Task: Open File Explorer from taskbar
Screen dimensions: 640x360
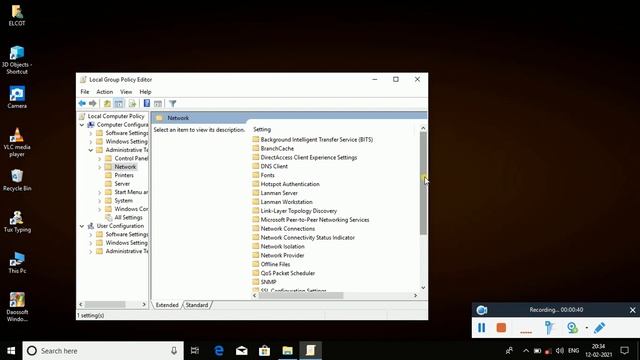Action: pos(287,351)
